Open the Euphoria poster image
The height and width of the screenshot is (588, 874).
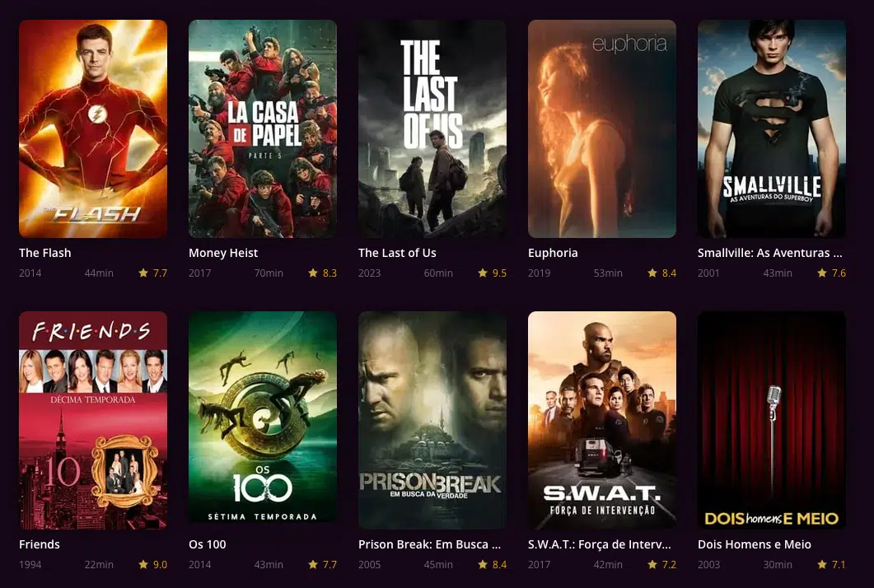point(602,128)
